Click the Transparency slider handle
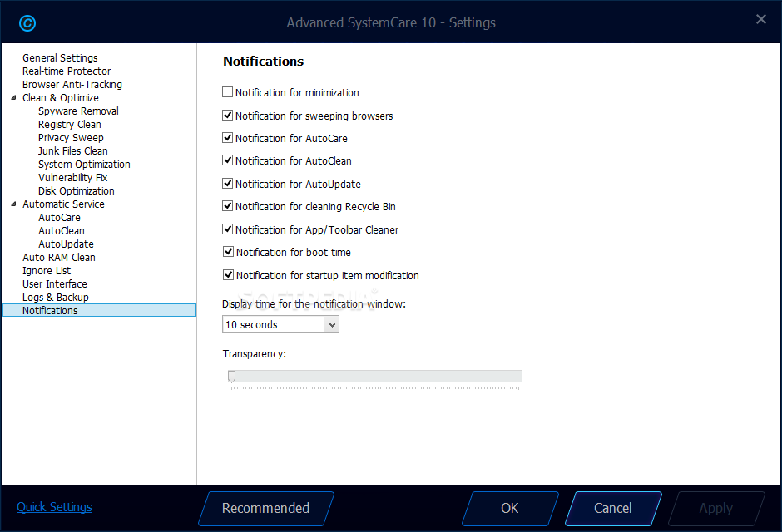782x532 pixels. (231, 376)
